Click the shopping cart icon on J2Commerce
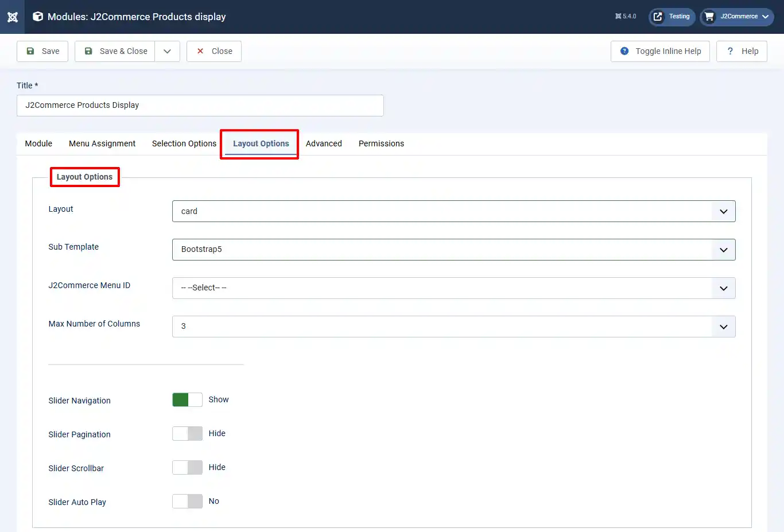 (709, 17)
